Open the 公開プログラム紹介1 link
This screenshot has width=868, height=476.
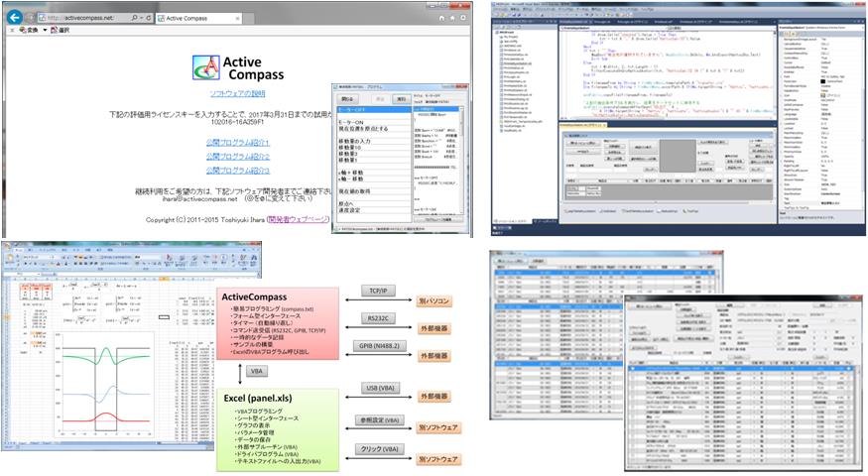click(236, 143)
